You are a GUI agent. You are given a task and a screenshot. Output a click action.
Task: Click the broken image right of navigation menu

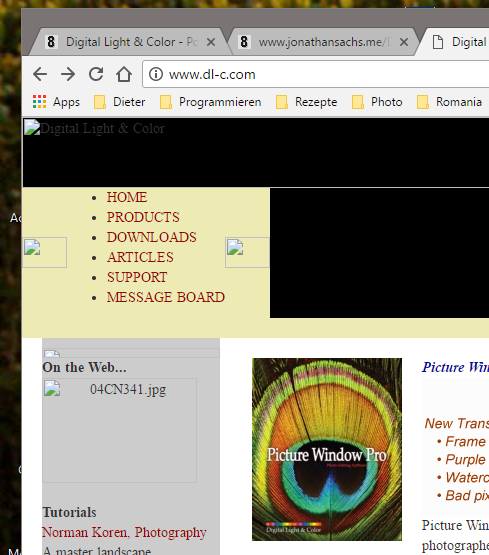(247, 252)
